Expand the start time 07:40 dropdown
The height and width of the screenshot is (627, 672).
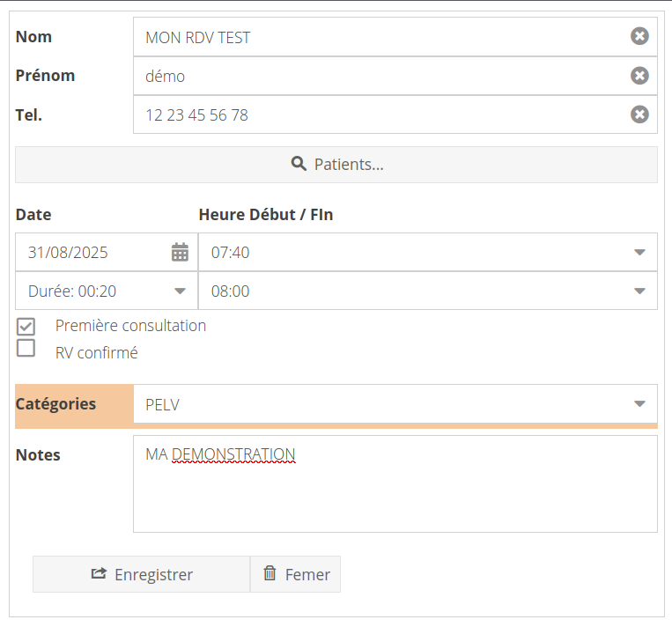pos(639,253)
